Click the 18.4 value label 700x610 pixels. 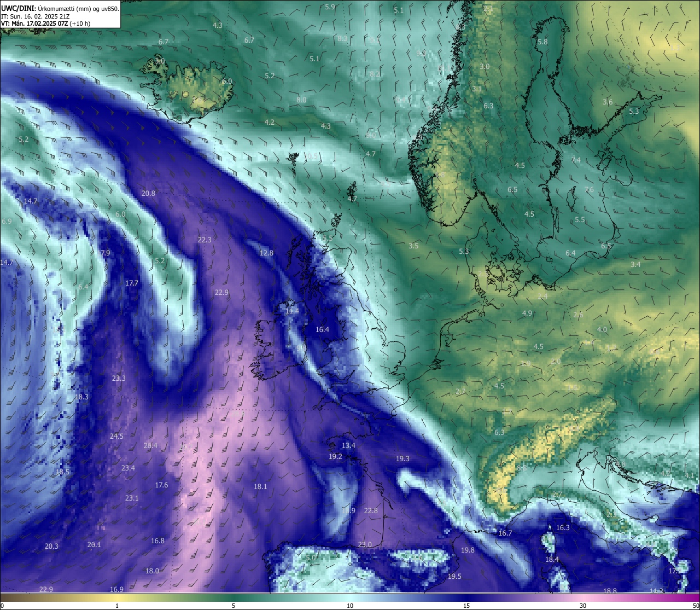552,560
